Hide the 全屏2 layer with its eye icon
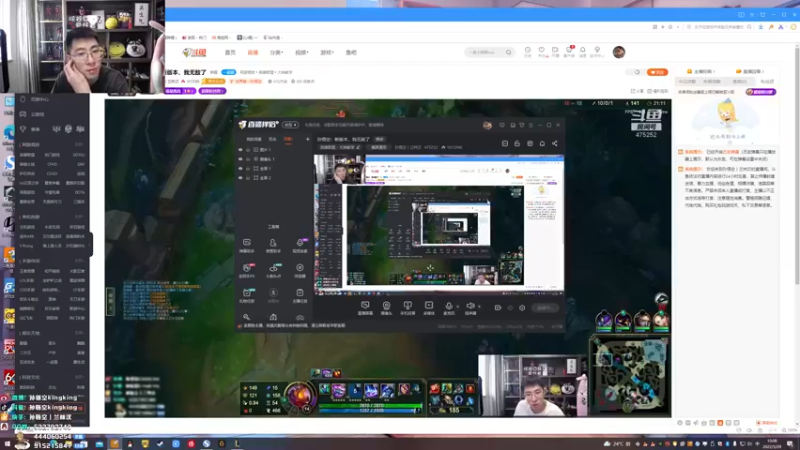The height and width of the screenshot is (450, 800). point(240,178)
